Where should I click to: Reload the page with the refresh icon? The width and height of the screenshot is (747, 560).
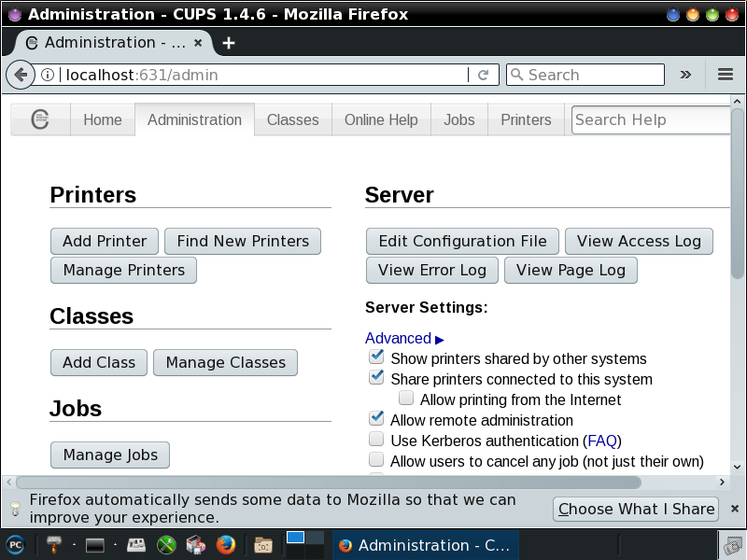pos(483,75)
